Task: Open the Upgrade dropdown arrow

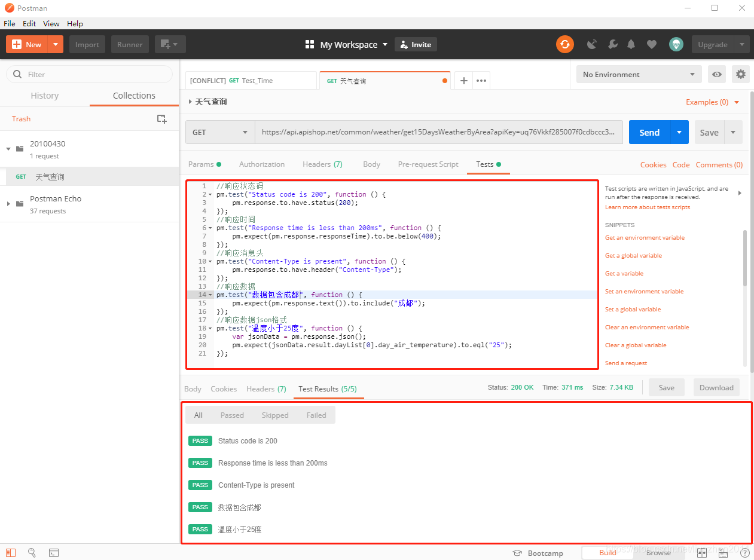Action: pyautogui.click(x=742, y=44)
